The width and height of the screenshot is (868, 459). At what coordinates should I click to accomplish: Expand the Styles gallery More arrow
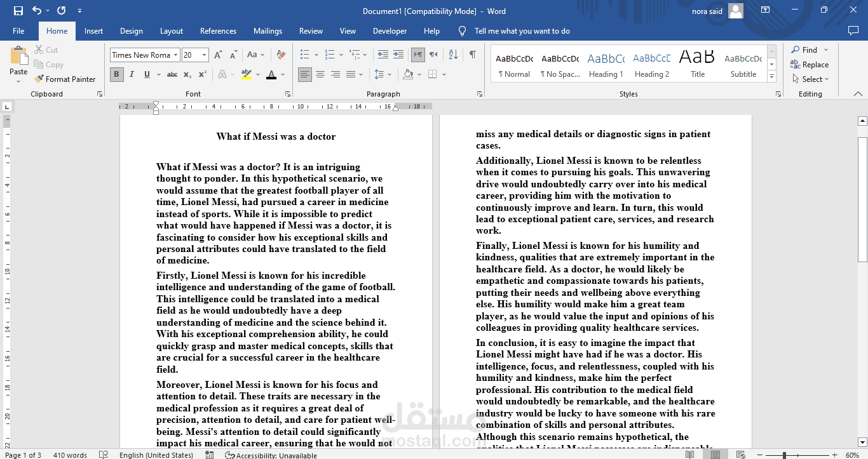[x=772, y=77]
